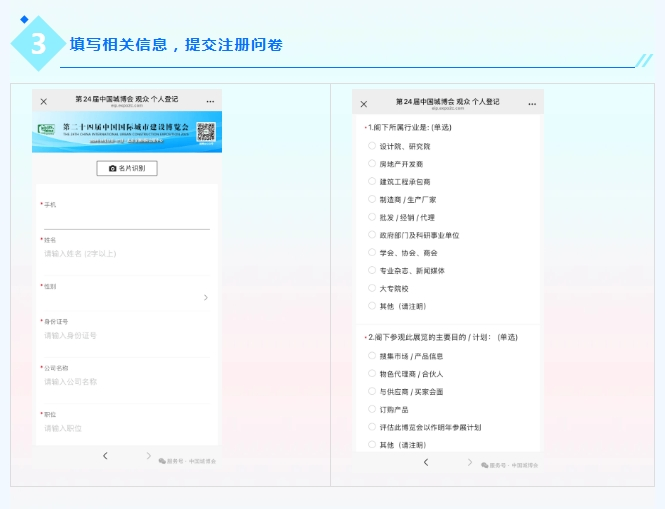Go forward using right phone's forward arrow
The width and height of the screenshot is (665, 509).
[470, 462]
